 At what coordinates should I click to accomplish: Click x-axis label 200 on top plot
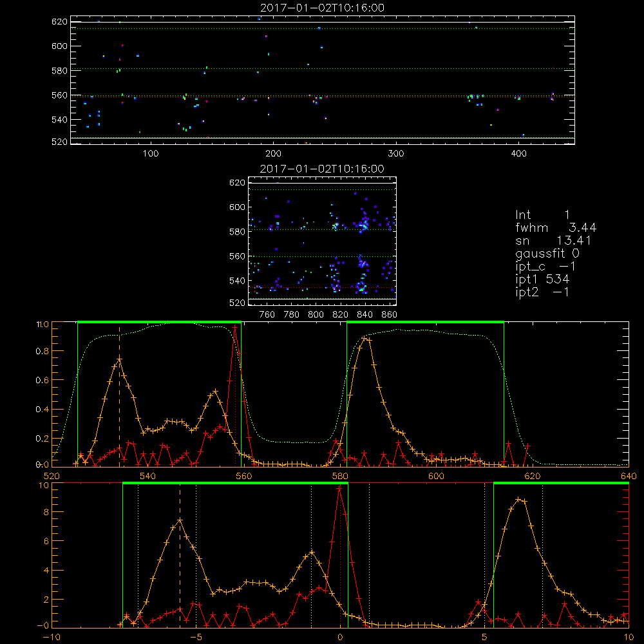click(273, 154)
